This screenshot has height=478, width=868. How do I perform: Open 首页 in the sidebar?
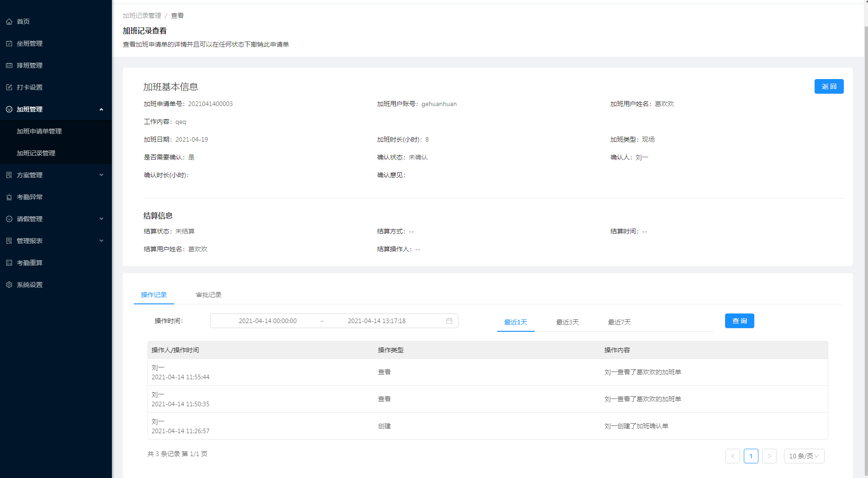[56, 21]
